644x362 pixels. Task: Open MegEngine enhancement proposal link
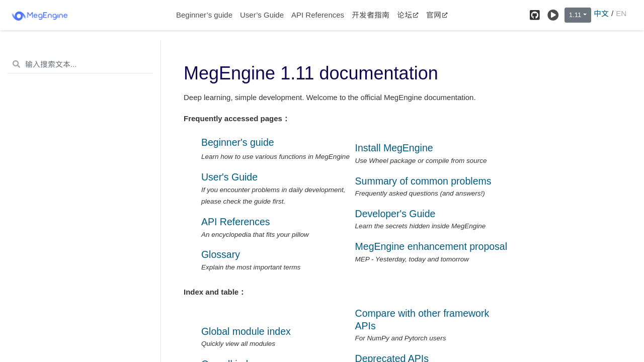coord(431,246)
